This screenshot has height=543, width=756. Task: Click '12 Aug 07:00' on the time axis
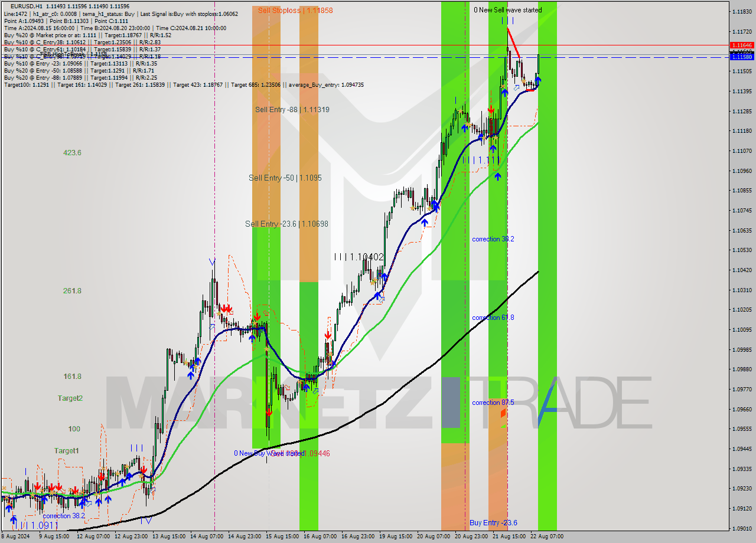pos(92,537)
